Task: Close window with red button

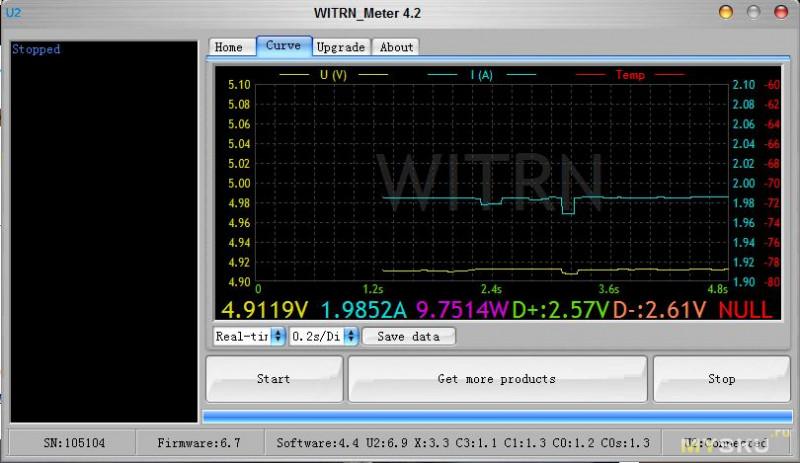Action: coord(781,12)
